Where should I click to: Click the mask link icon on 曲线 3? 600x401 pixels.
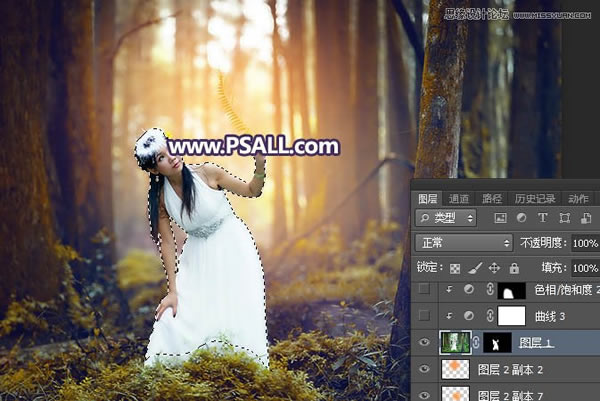(490, 316)
